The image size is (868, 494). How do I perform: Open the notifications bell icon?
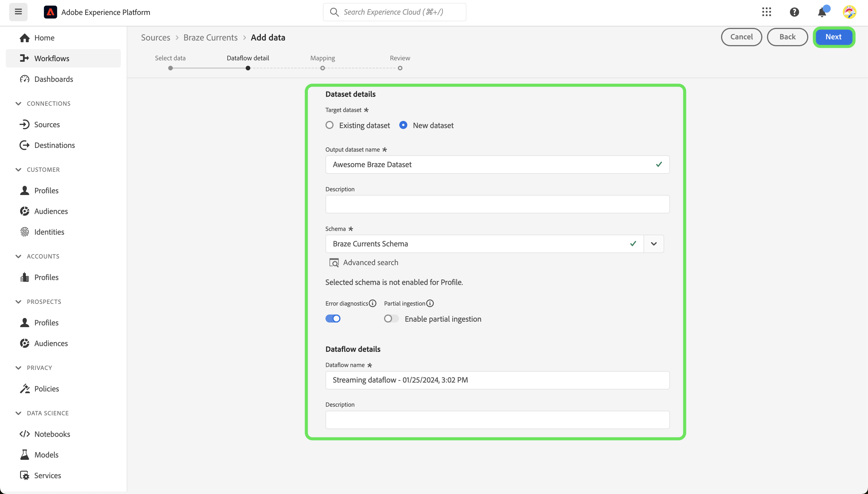[x=822, y=12]
